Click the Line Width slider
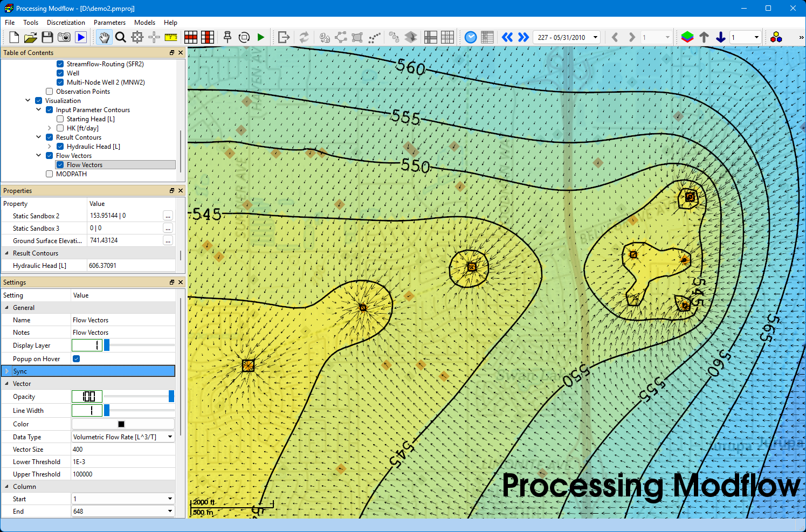Screen dimensions: 806x532 coord(139,411)
